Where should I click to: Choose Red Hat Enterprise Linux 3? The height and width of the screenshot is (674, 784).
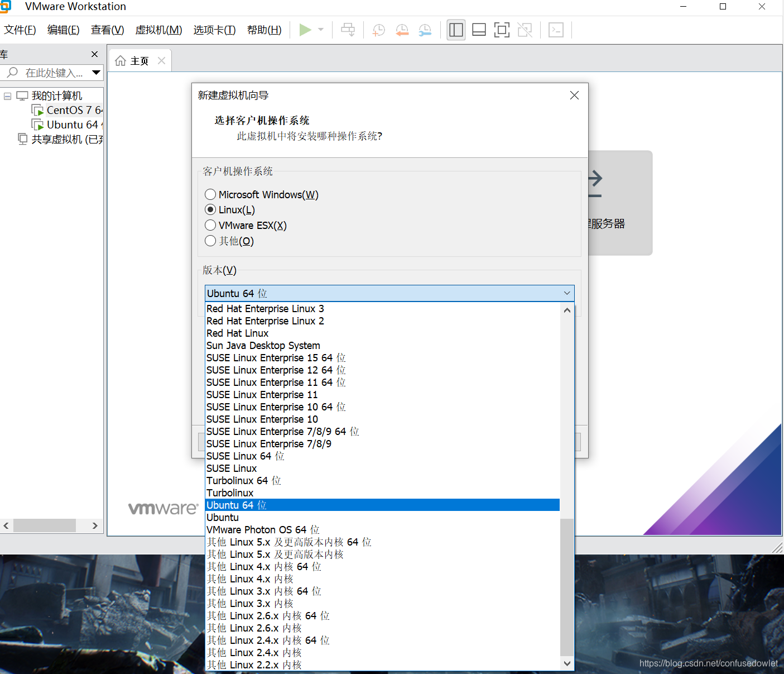coord(382,309)
